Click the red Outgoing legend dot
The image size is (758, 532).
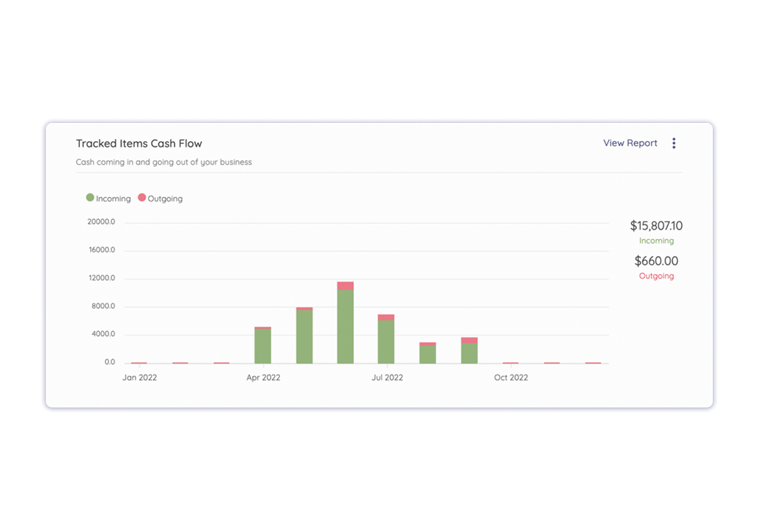pos(142,198)
